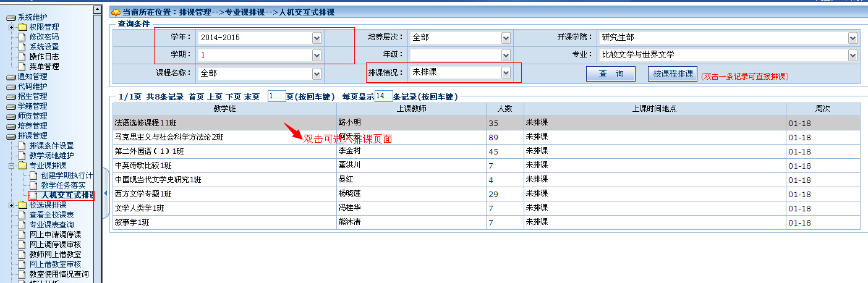Click the 代码维护 module icon

11,87
